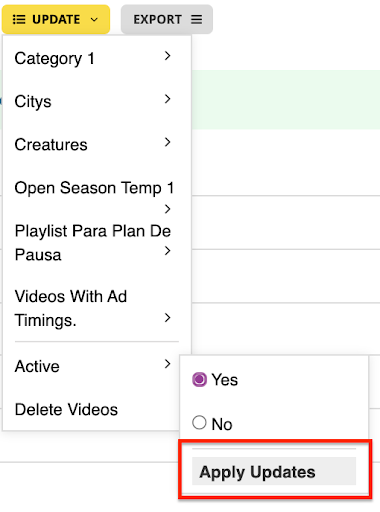This screenshot has width=380, height=512.
Task: Click the hamburger icon on EXPORT button
Action: tap(196, 19)
